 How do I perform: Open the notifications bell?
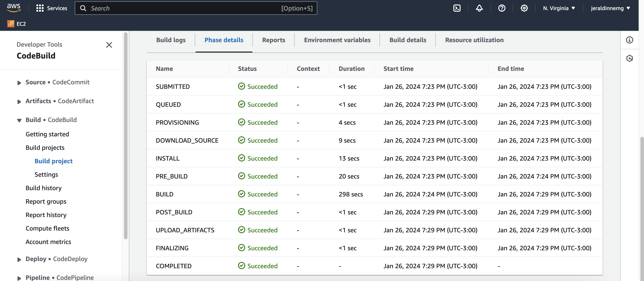coord(479,8)
